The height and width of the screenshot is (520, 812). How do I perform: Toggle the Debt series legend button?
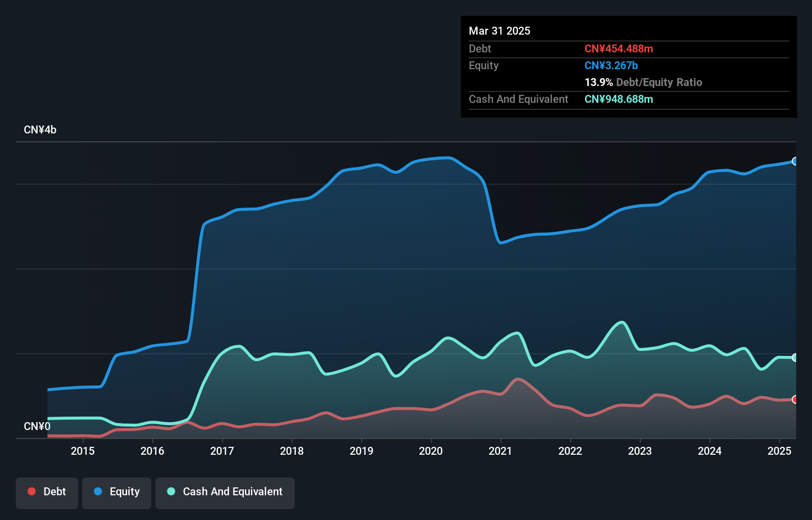click(47, 493)
